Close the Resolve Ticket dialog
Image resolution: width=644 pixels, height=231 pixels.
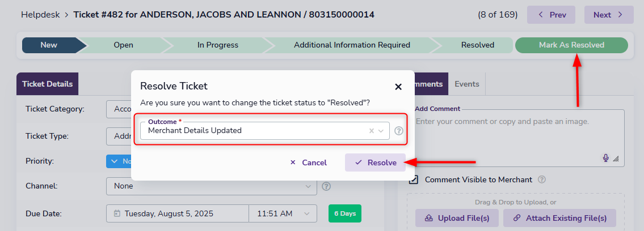pyautogui.click(x=398, y=87)
